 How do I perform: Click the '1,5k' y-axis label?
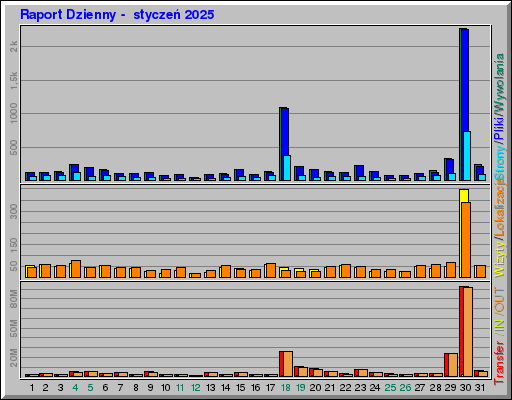pos(14,81)
